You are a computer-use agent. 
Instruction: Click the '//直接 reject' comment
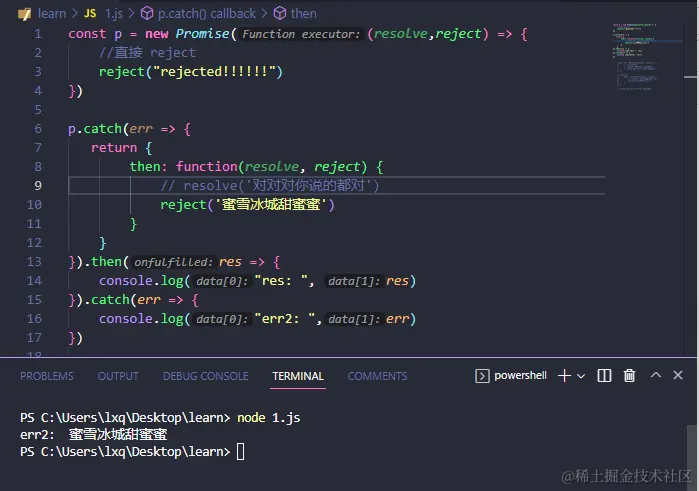147,53
